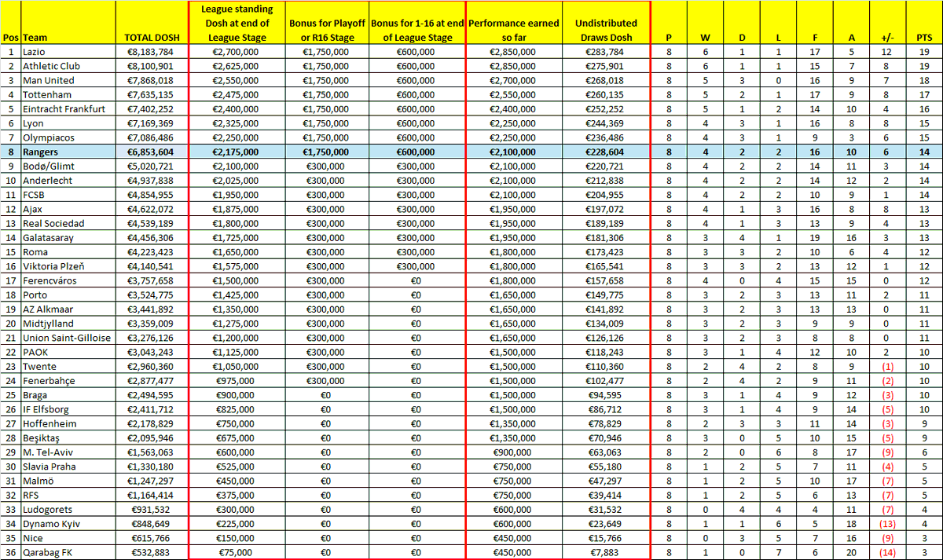Select the Real Sociedad team cell
Image resolution: width=943 pixels, height=560 pixels.
68,223
